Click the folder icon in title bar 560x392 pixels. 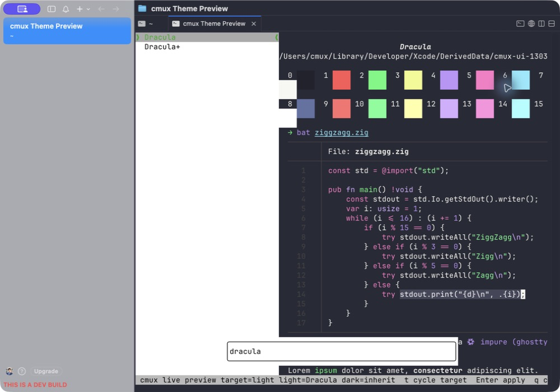click(x=142, y=8)
